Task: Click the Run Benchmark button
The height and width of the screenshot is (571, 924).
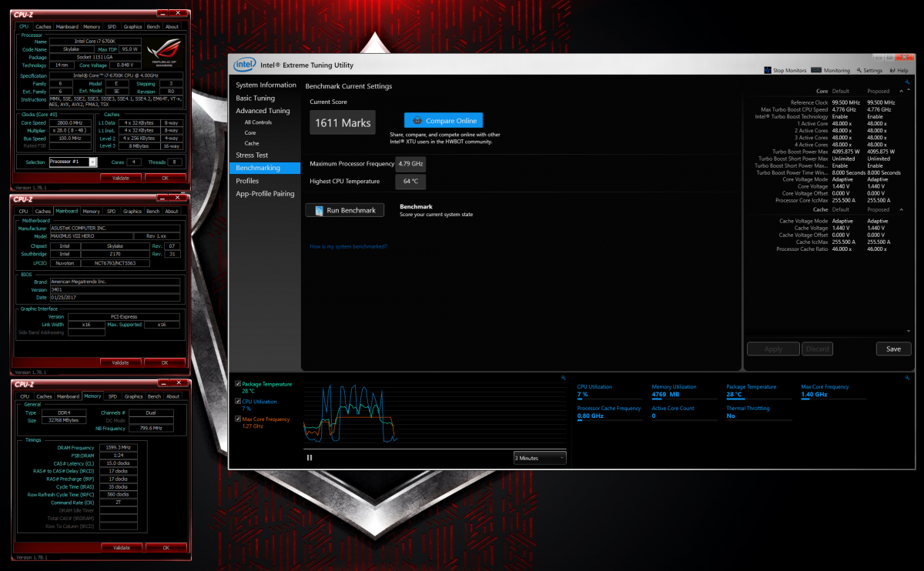Action: (x=345, y=210)
